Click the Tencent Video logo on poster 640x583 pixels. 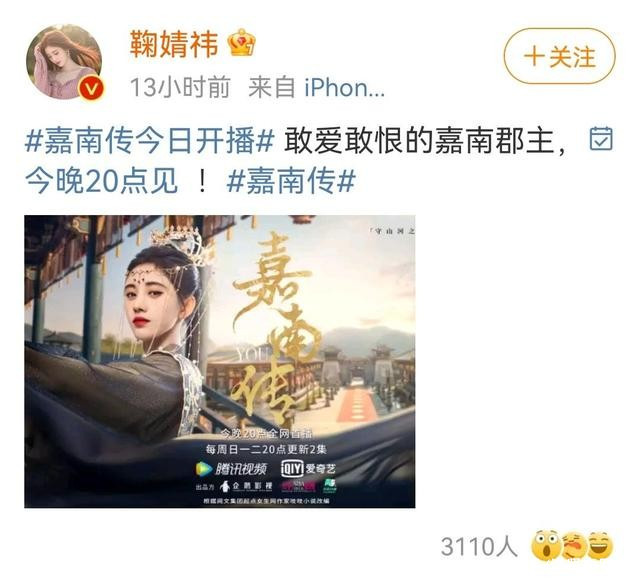pos(232,469)
